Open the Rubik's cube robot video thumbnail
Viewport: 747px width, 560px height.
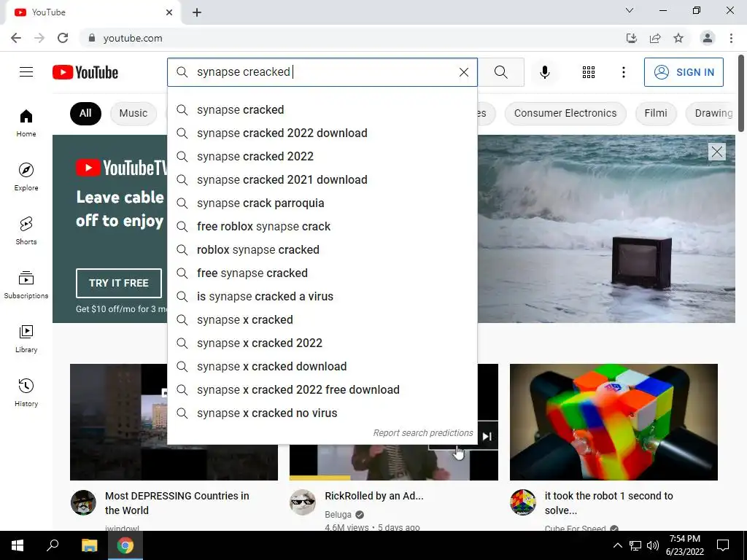[x=614, y=422]
